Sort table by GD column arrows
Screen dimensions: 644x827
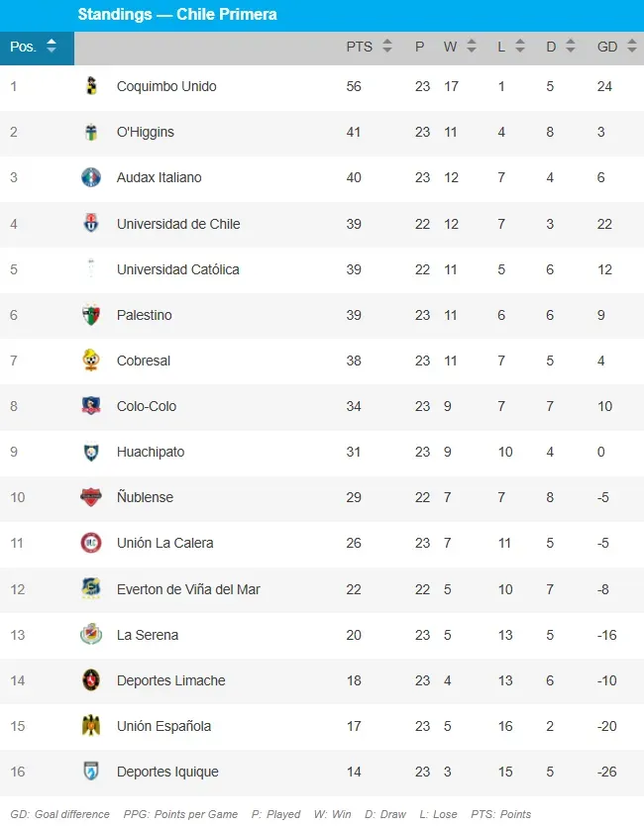[632, 47]
